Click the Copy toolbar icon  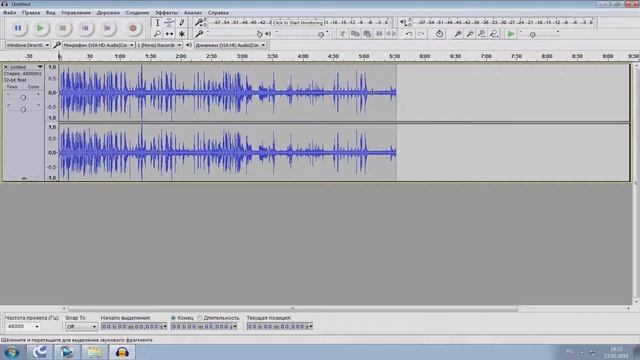coord(355,34)
